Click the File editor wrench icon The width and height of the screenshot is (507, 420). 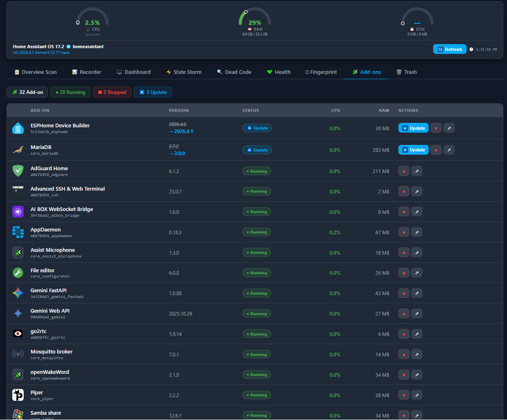18,273
